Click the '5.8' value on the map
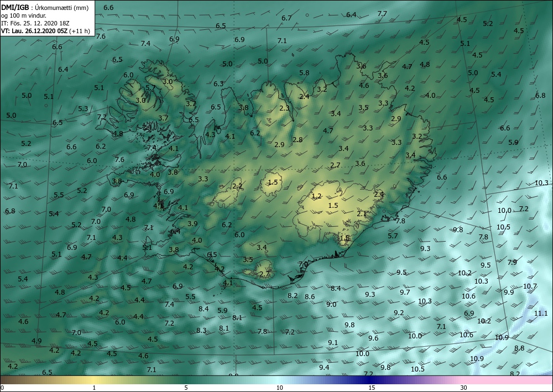The image size is (553, 392). click(304, 73)
